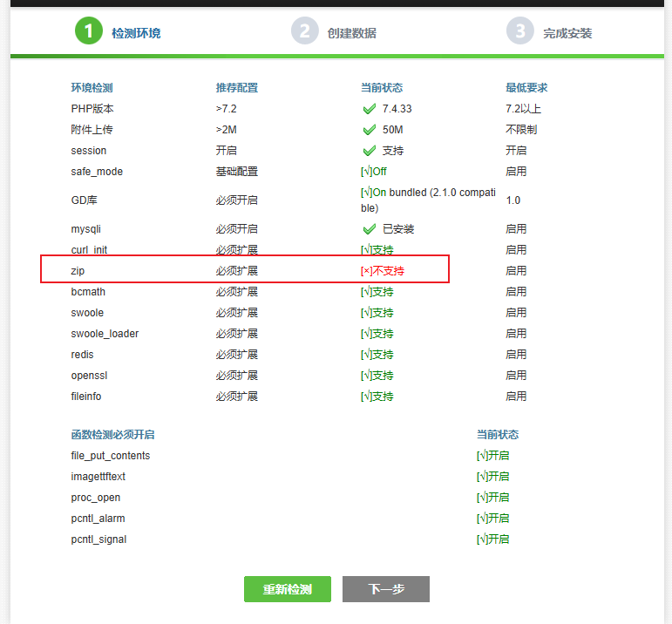Click the 1.0 minimum requirement for GD库
This screenshot has height=624, width=672.
[x=513, y=200]
